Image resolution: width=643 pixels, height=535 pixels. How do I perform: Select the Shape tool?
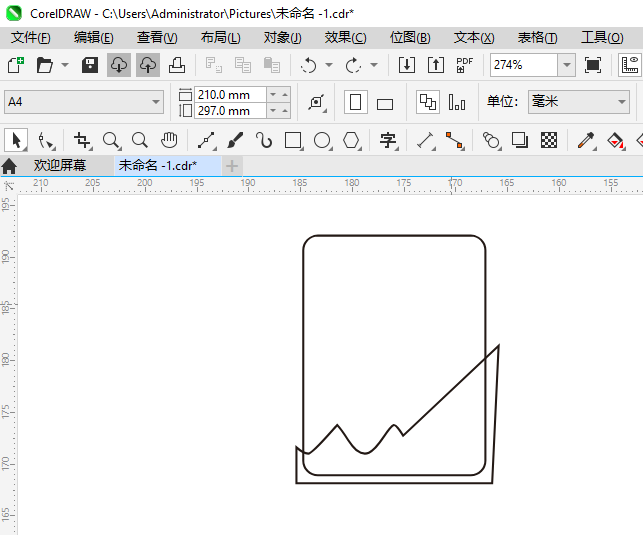(45, 140)
